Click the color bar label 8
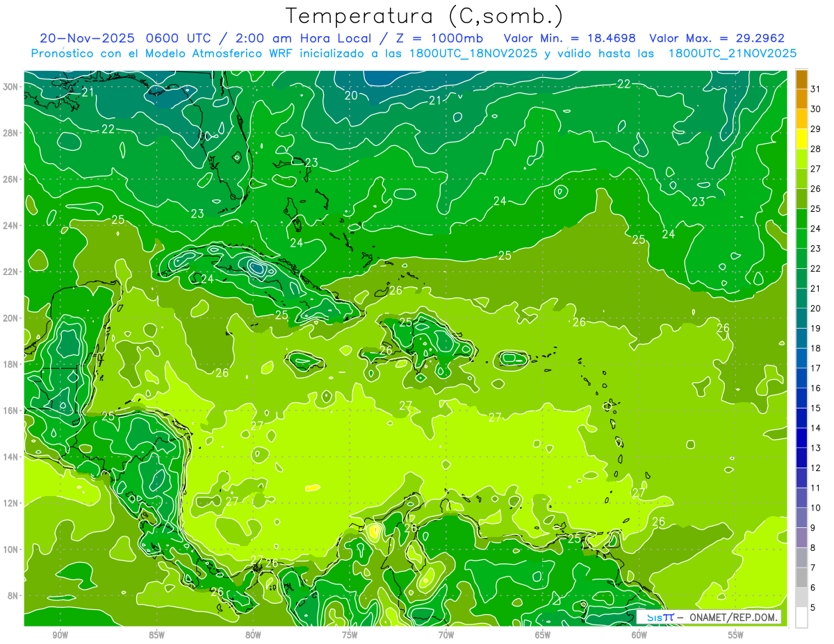 coord(813,548)
